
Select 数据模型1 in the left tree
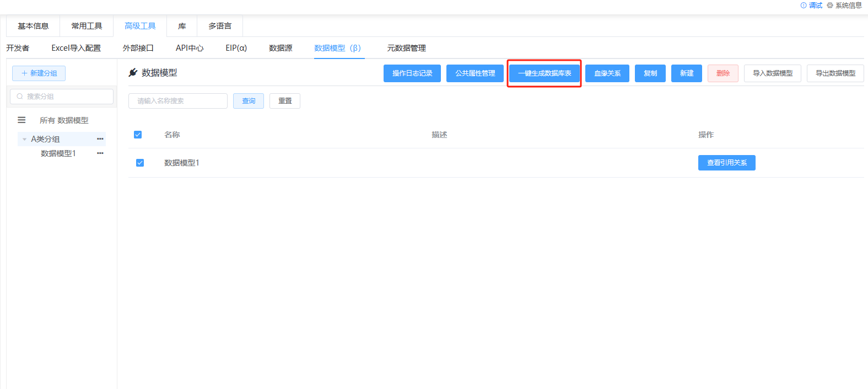[x=58, y=153]
